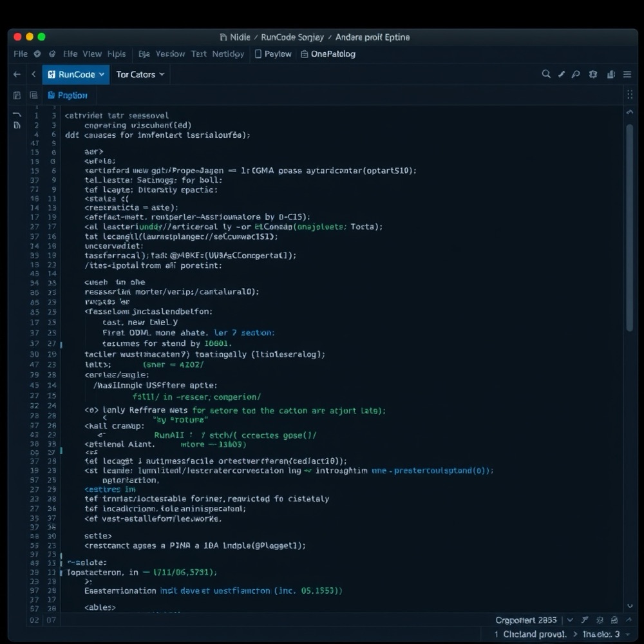Image resolution: width=644 pixels, height=644 pixels.
Task: Click Crgporiert 2833 in status bar
Action: (x=526, y=620)
